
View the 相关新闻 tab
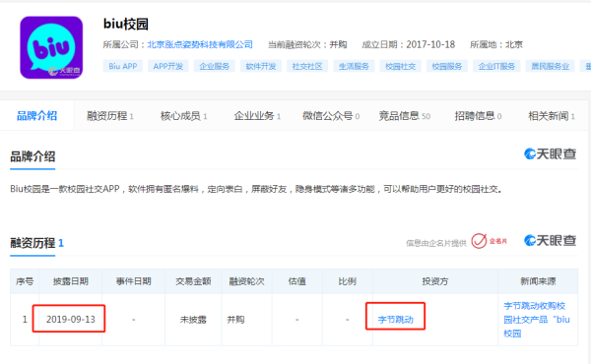click(552, 116)
